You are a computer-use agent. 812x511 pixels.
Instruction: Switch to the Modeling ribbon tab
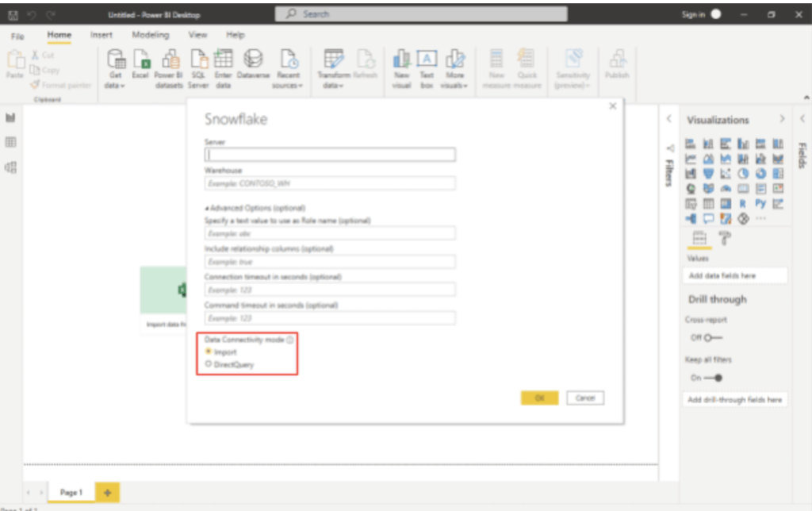[x=151, y=35]
